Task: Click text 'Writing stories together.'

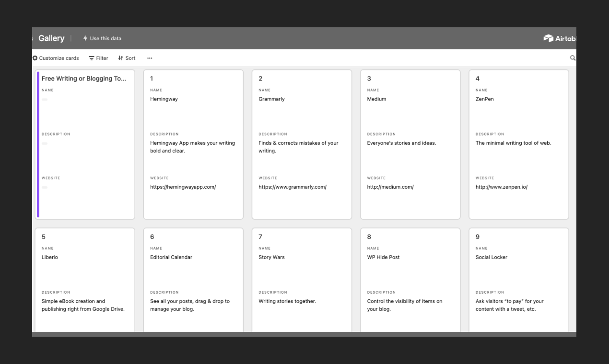Action: 287,301
